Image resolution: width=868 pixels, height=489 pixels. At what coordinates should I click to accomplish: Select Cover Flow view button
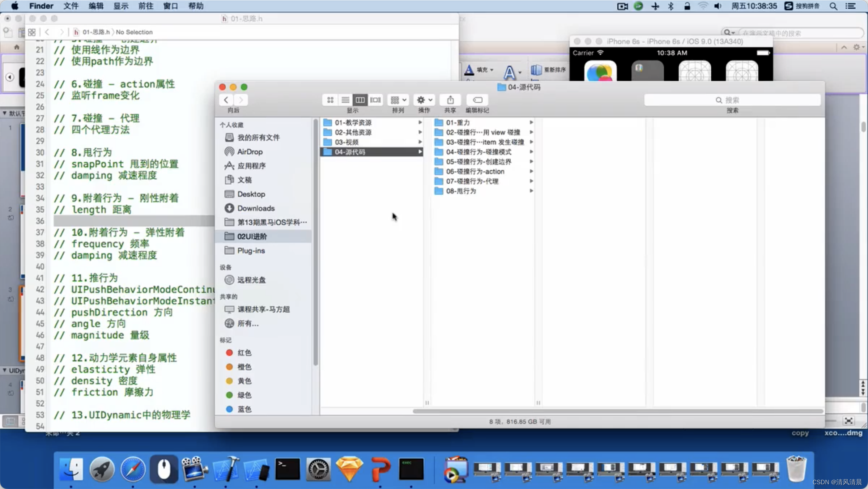(x=375, y=100)
